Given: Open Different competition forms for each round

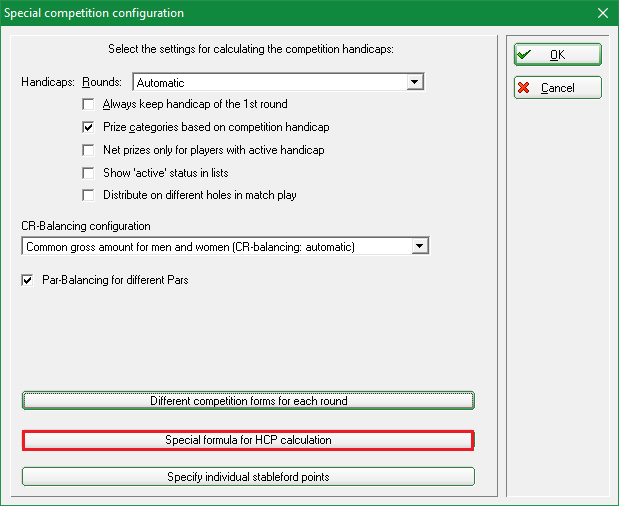Looking at the screenshot, I should (x=248, y=401).
